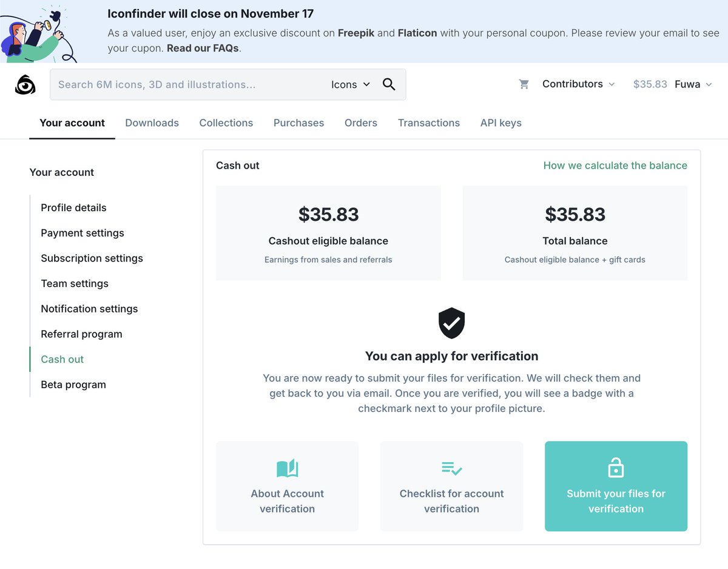Expand the Fuwa user account menu
Screen dimensions: 728x569
click(693, 84)
